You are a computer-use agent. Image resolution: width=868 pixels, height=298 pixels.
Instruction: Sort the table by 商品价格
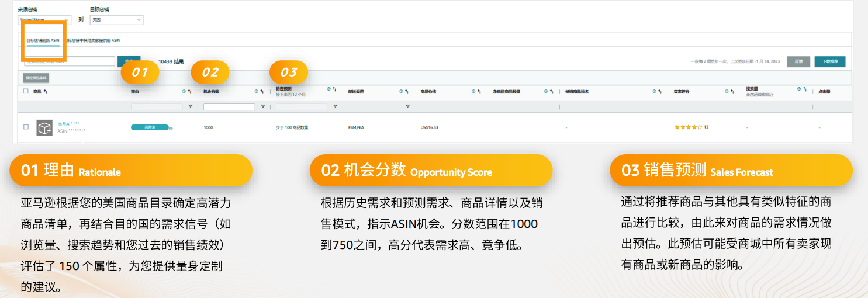(x=479, y=92)
